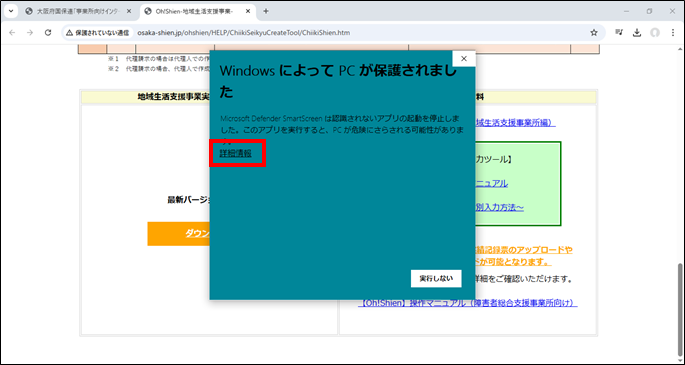The image size is (685, 365).
Task: Click the orange ダウンロード button
Action: click(179, 234)
